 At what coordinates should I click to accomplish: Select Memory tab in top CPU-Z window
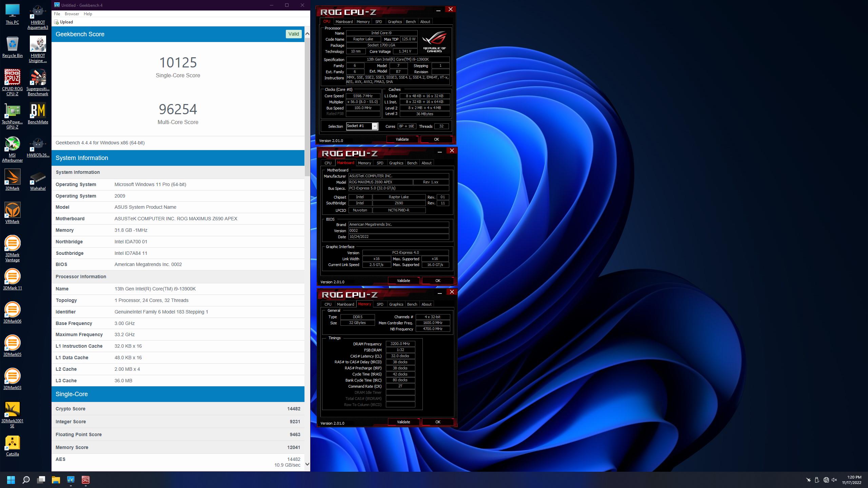coord(363,22)
